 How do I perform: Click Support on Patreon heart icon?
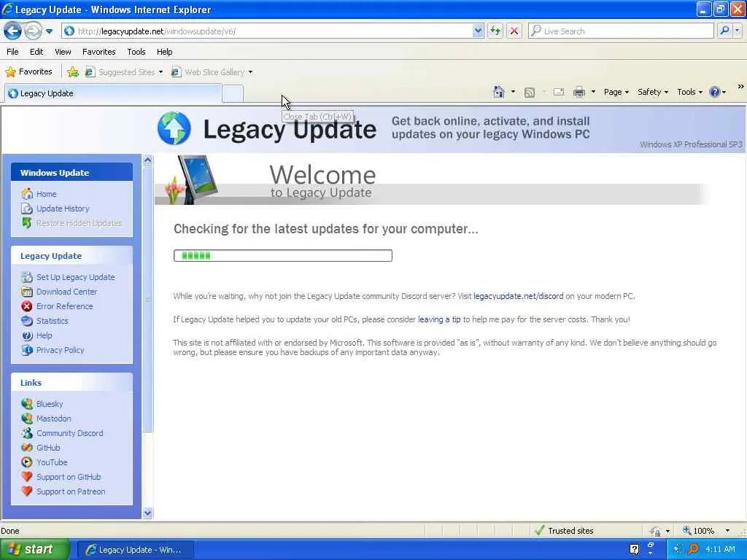point(27,491)
